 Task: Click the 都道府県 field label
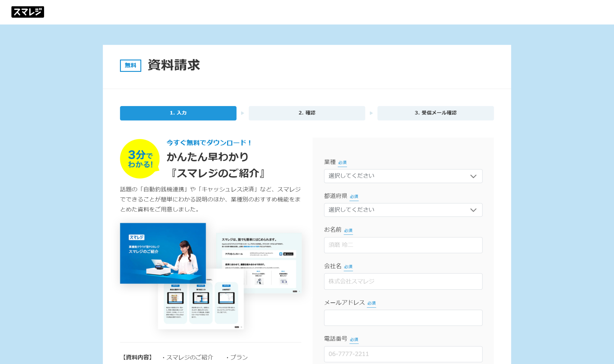click(x=335, y=196)
